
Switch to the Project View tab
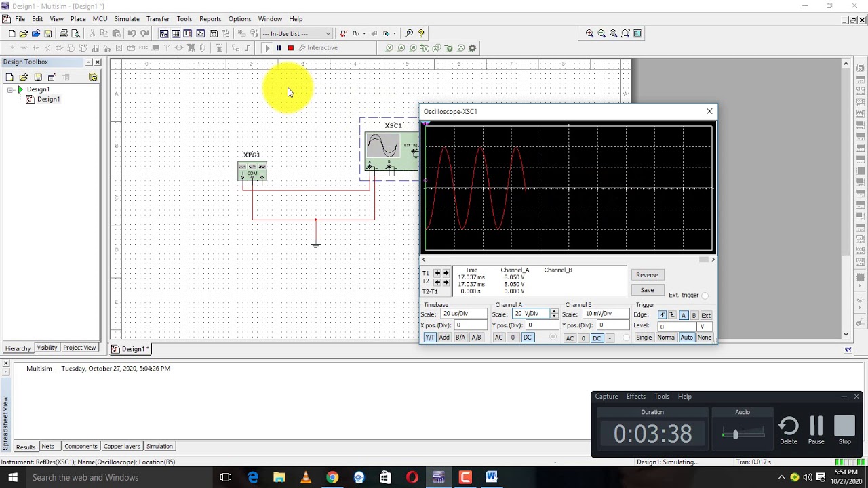coord(79,348)
